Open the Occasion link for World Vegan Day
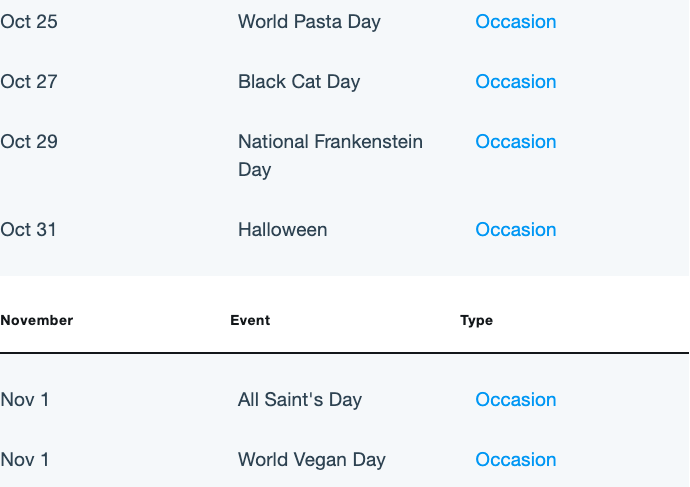The width and height of the screenshot is (690, 487). [x=516, y=460]
